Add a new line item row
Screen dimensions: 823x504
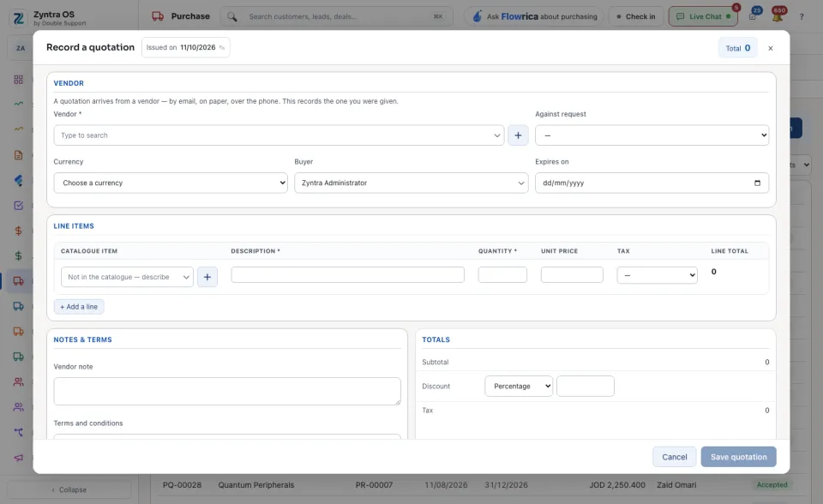coord(79,307)
